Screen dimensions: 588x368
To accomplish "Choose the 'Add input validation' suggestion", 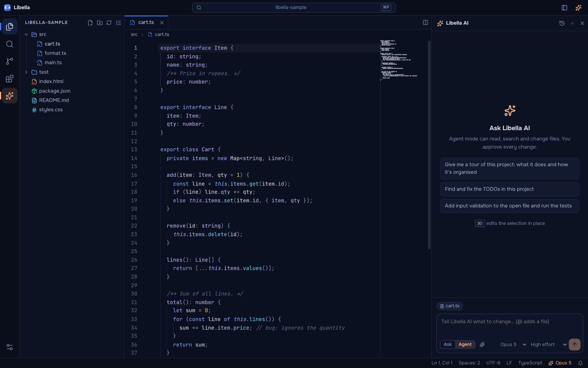I will click(x=509, y=206).
